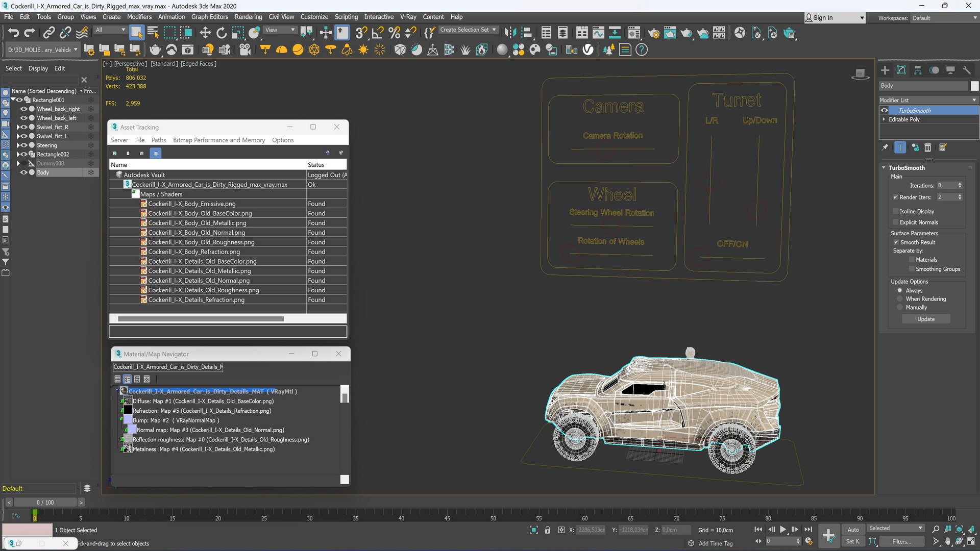This screenshot has width=980, height=551.
Task: Click the teapot primitive icon
Action: tap(155, 49)
